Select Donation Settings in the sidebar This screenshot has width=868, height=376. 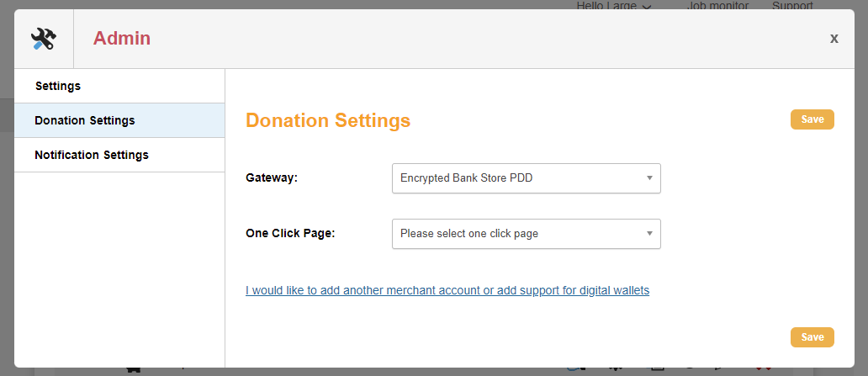tap(85, 120)
